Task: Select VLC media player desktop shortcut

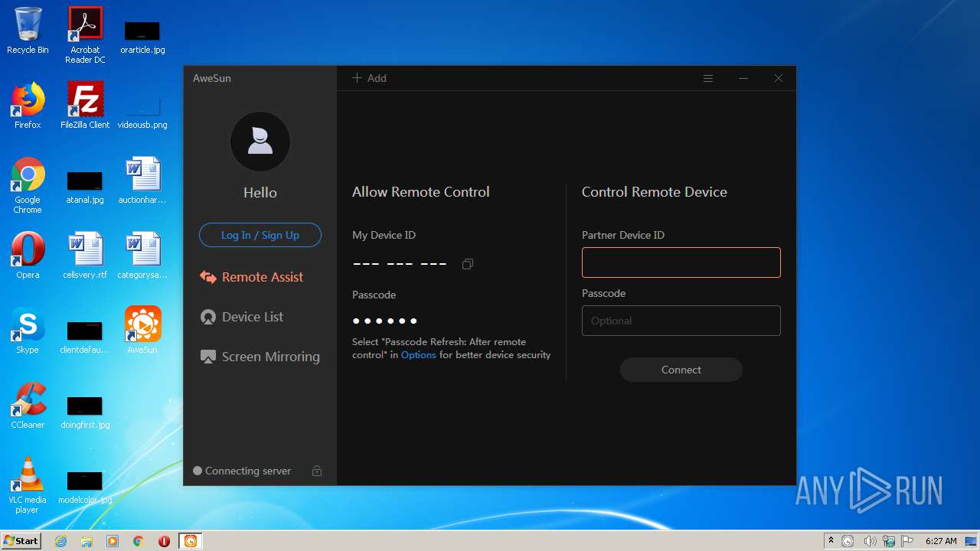Action: click(28, 485)
